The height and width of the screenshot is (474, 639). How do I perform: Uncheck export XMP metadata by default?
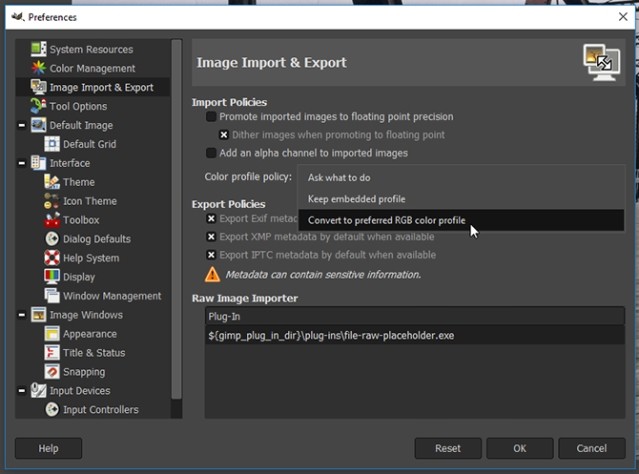click(211, 237)
